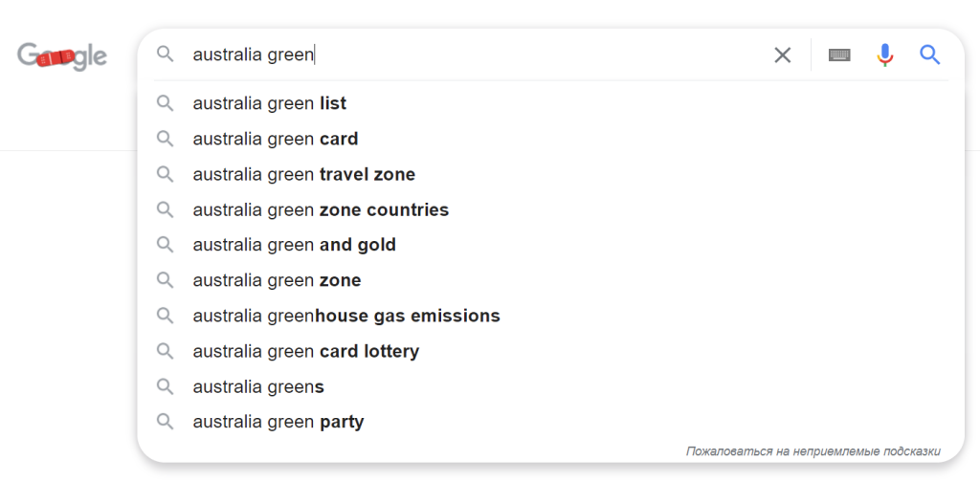Viewport: 980px width, 482px height.
Task: Choose 'australia green zone countries' suggestion
Action: [x=550, y=209]
